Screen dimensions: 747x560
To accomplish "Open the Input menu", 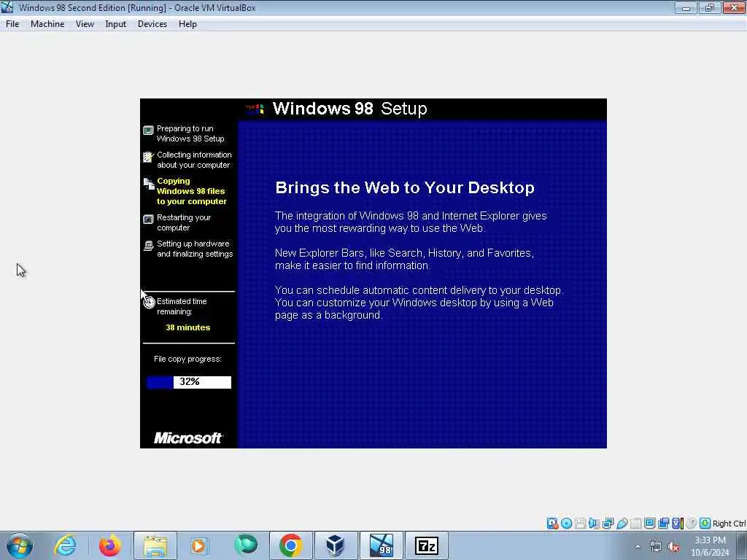I will [x=116, y=24].
